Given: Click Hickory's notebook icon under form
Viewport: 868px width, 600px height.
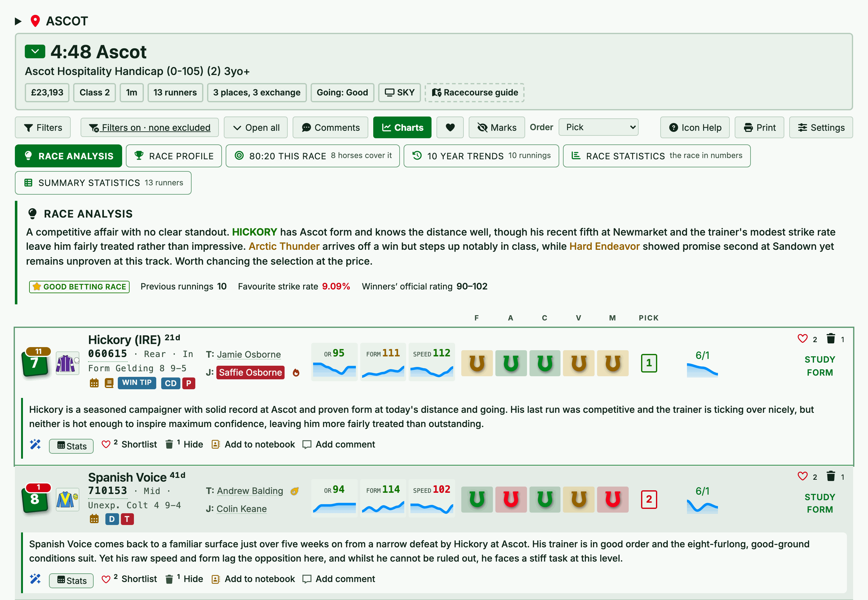Looking at the screenshot, I should click(109, 383).
